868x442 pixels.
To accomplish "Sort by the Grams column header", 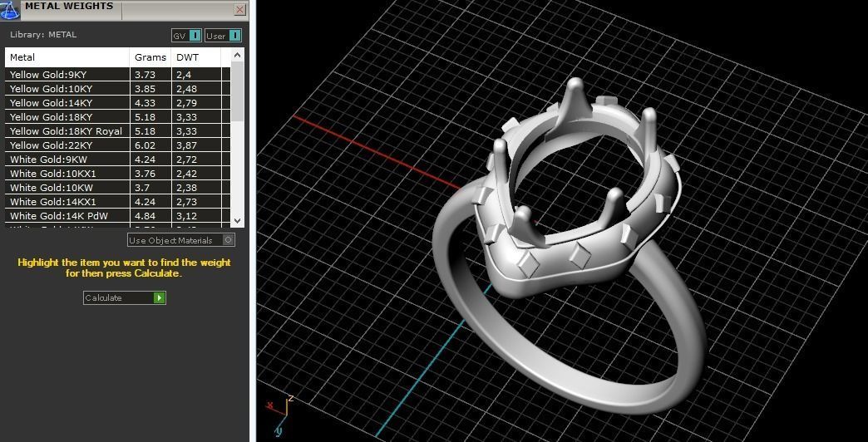I will click(x=150, y=57).
